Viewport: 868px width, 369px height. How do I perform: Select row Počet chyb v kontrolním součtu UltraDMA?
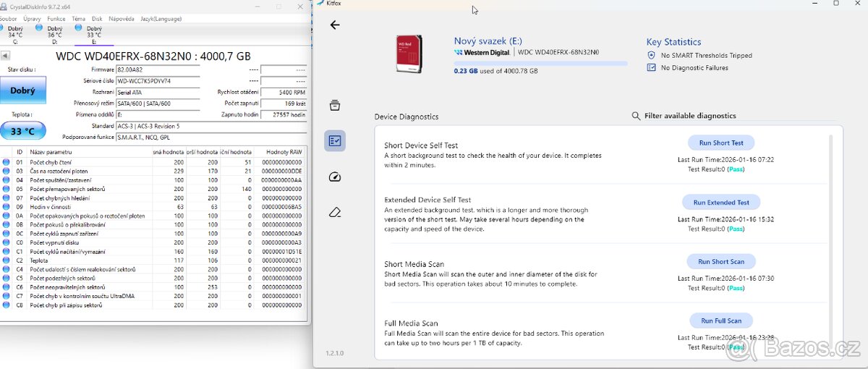[x=153, y=296]
